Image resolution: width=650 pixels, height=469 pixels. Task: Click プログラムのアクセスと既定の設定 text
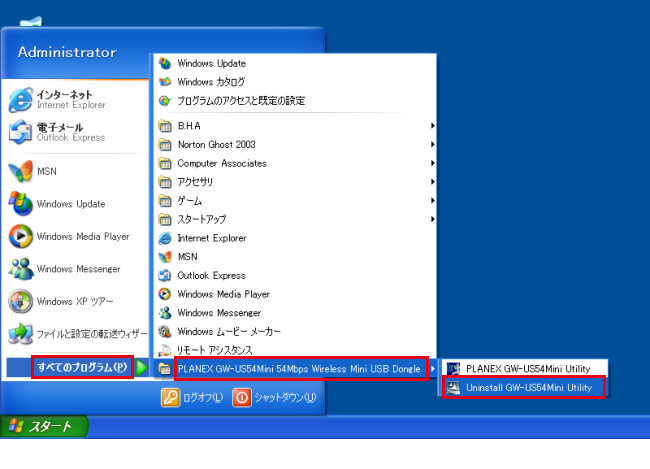pyautogui.click(x=241, y=100)
